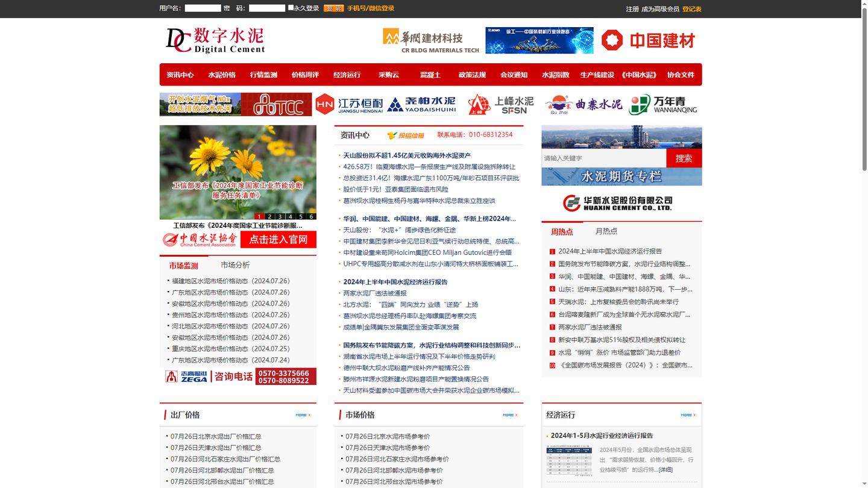Focus the 密码 password field
Viewport: 868px width, 488px height.
pyautogui.click(x=267, y=8)
